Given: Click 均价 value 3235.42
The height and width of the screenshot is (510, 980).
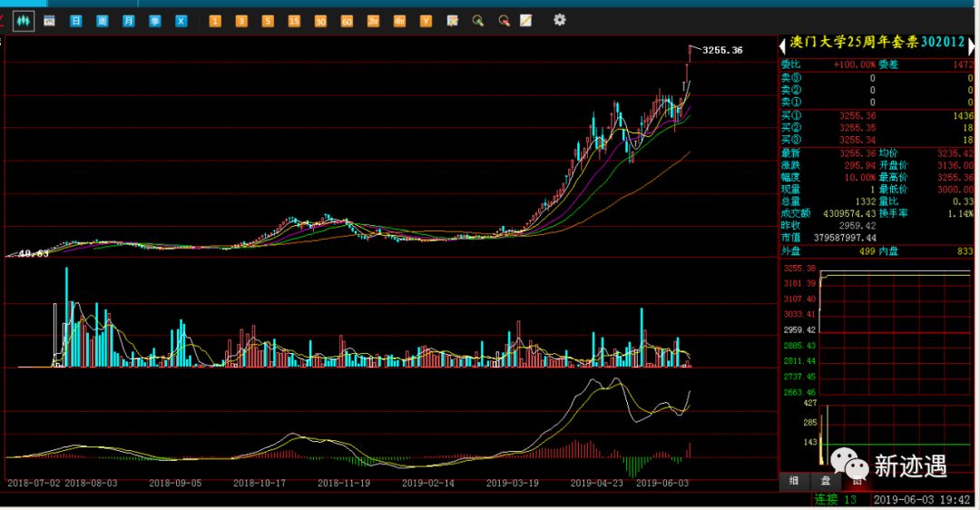Looking at the screenshot, I should 955,153.
